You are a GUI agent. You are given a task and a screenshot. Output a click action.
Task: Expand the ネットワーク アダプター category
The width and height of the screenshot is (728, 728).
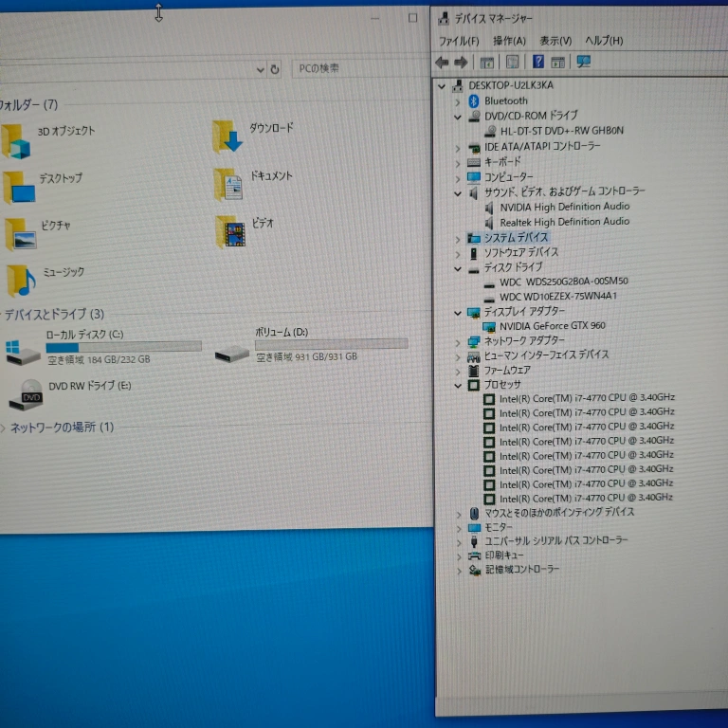459,341
